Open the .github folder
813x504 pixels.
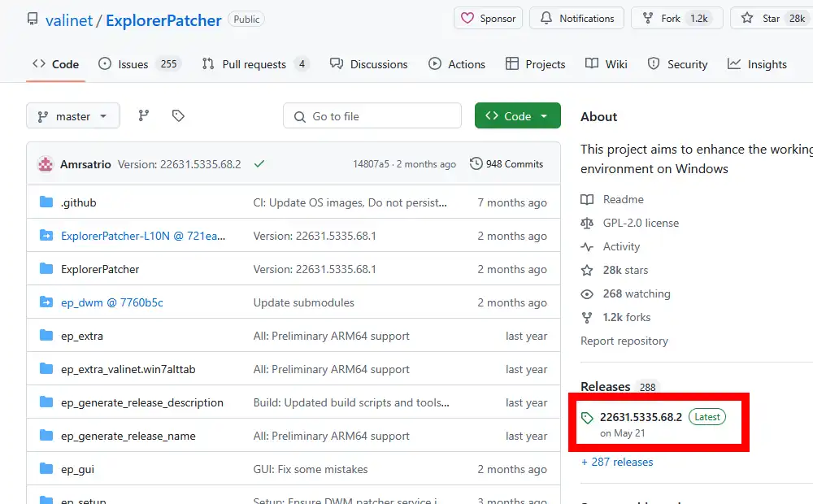78,202
